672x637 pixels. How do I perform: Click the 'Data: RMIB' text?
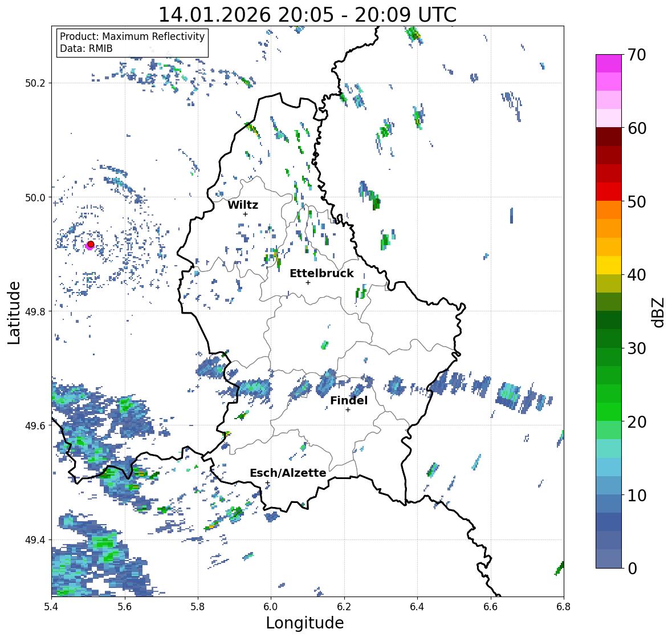click(86, 48)
